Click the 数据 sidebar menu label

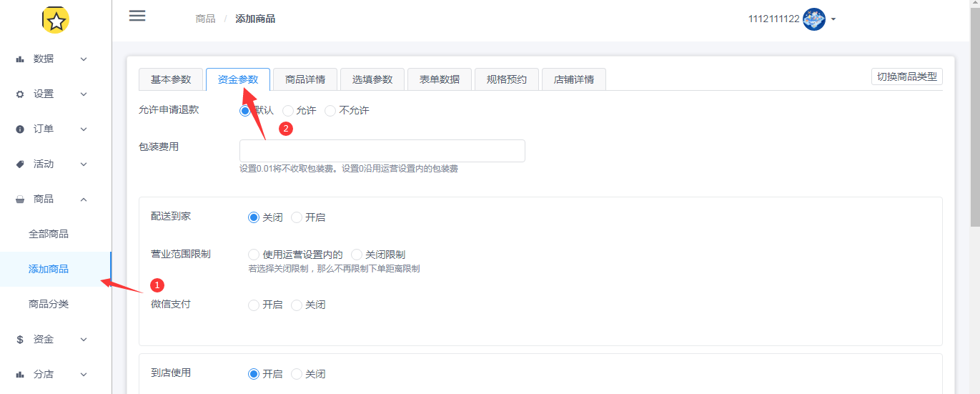click(44, 59)
